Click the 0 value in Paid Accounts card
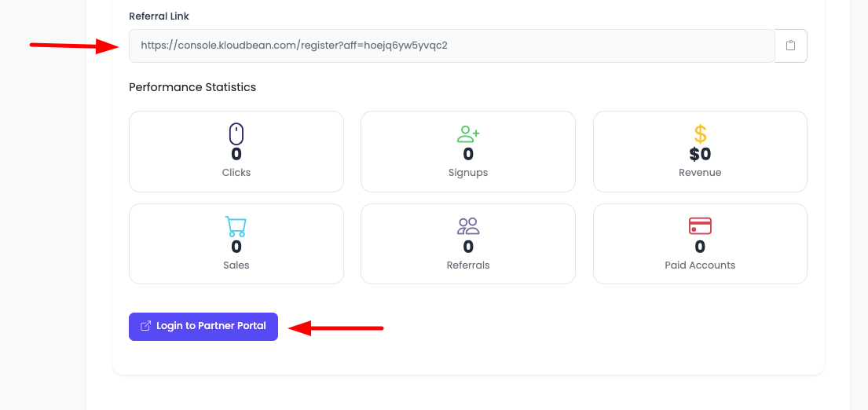This screenshot has width=868, height=410. [700, 246]
